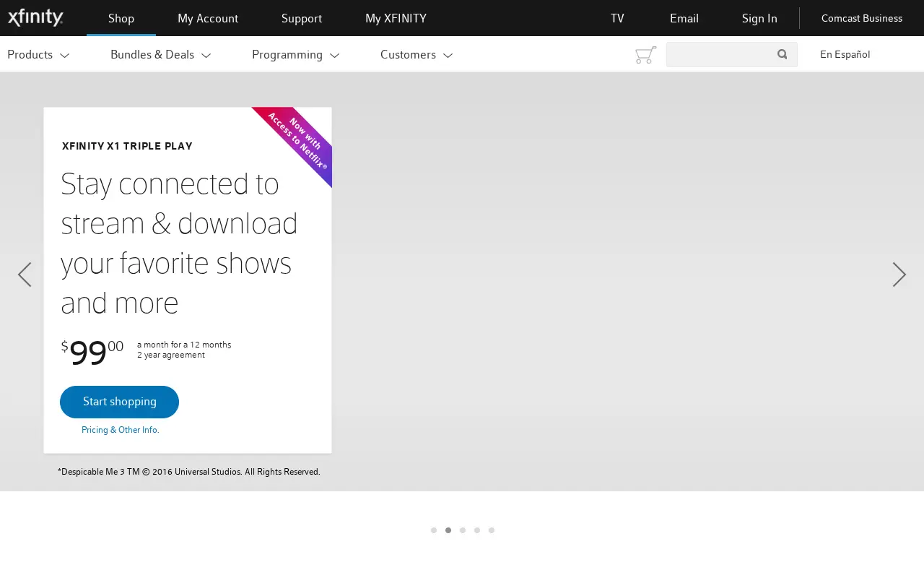Select the fifth carousel dot

pos(492,530)
